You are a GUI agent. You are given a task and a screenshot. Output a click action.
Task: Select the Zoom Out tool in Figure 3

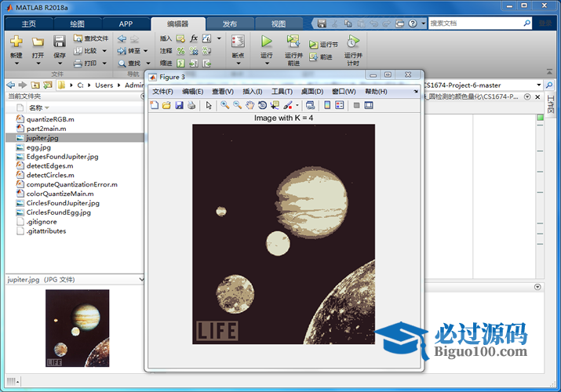tap(237, 105)
